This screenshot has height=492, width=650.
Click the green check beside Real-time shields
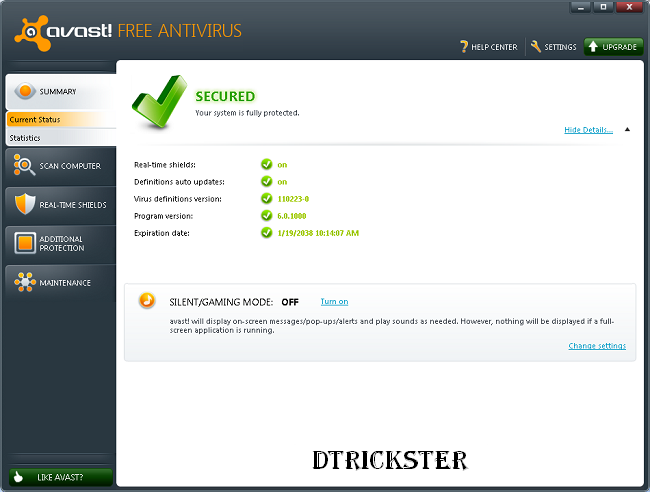pos(267,165)
